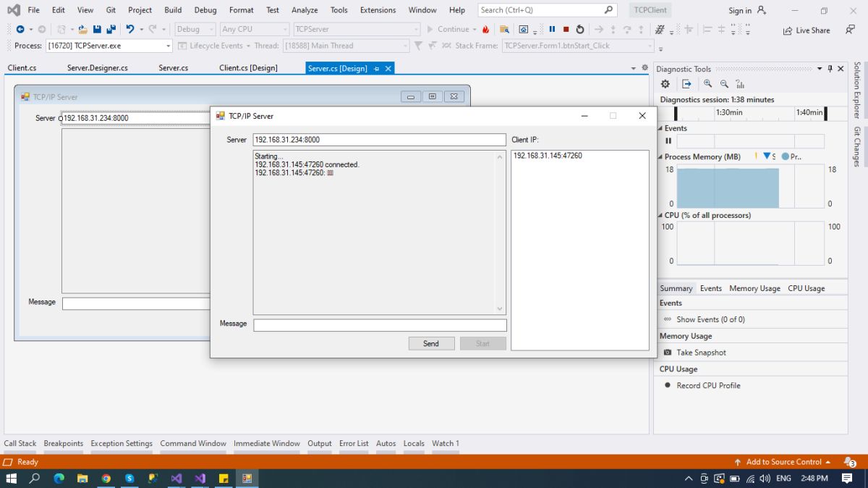Open taskbar Search magnifier icon

coord(35,479)
